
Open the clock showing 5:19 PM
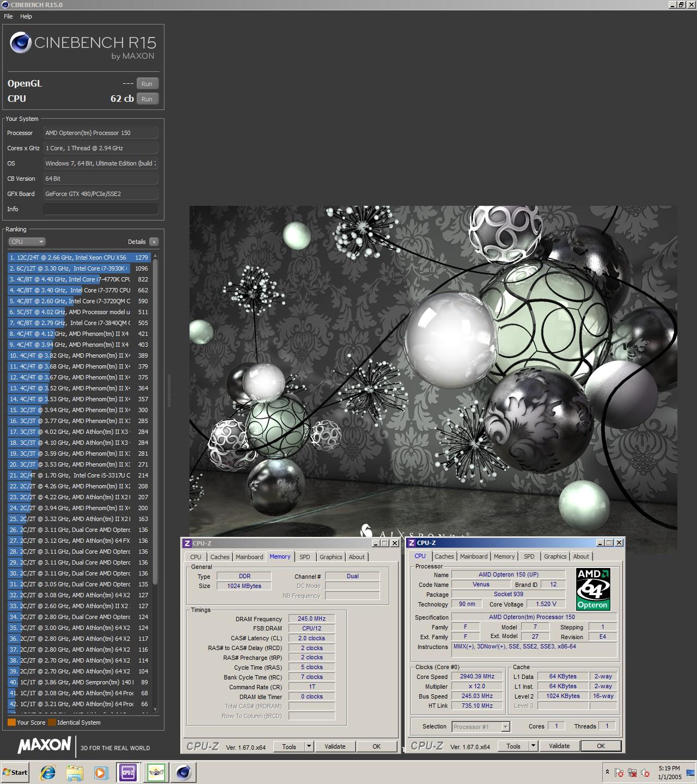(669, 773)
